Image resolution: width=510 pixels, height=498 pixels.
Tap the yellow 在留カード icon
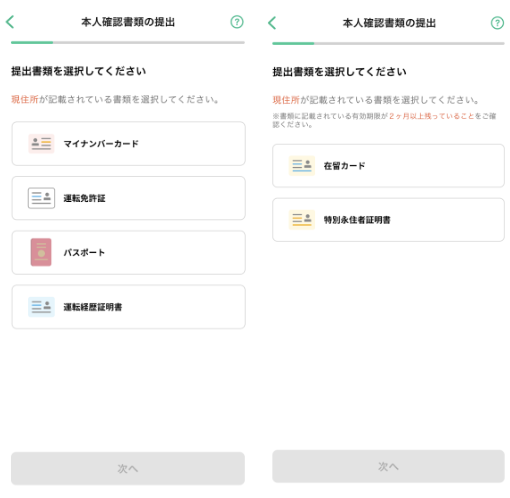click(x=302, y=166)
